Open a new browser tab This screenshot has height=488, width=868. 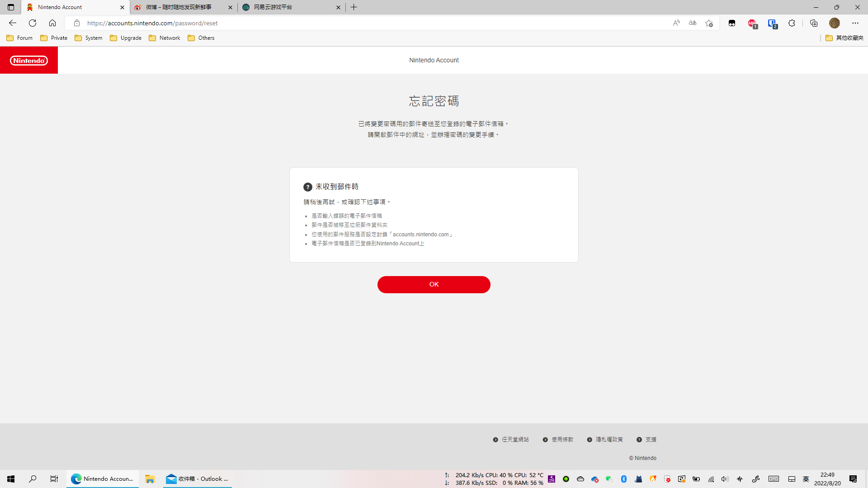click(354, 7)
